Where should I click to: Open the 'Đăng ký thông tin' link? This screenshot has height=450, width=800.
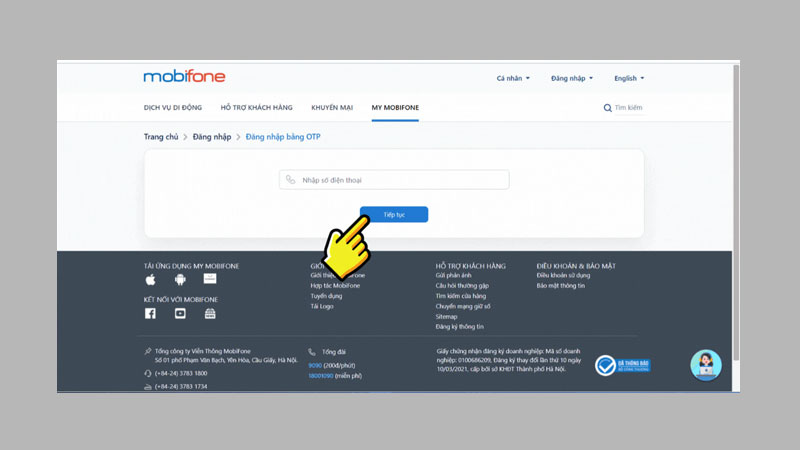click(460, 327)
